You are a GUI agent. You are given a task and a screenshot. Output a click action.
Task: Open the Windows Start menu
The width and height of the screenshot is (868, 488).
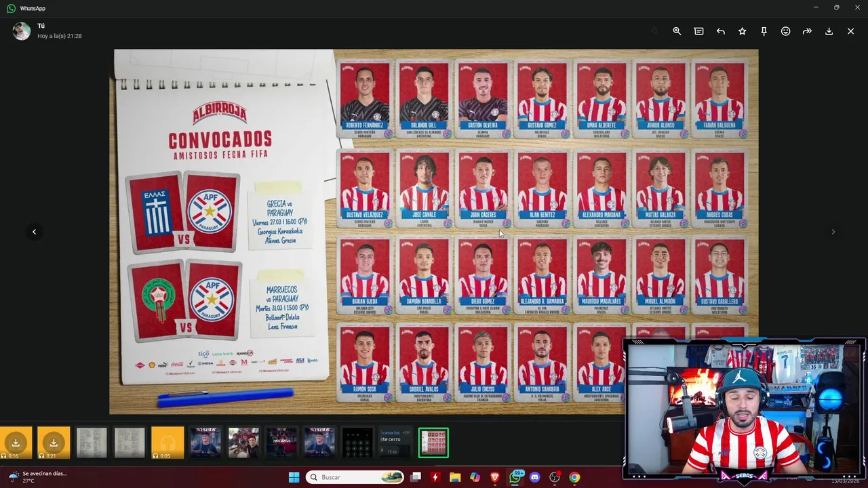pyautogui.click(x=294, y=477)
